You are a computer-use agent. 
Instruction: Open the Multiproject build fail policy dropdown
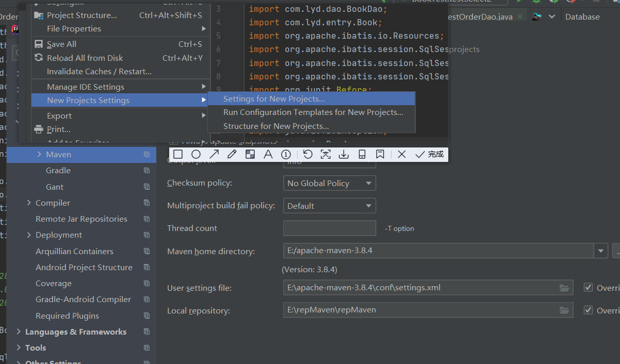[330, 206]
